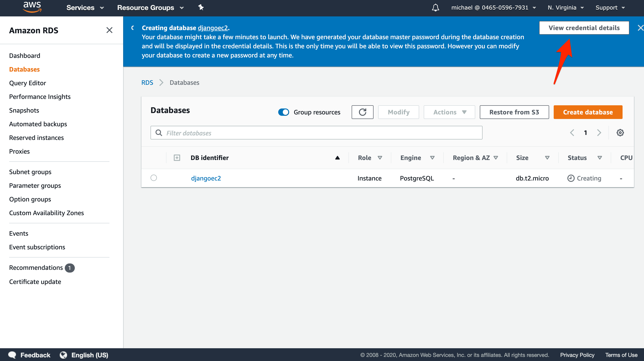
Task: Click the globe language icon
Action: pyautogui.click(x=63, y=355)
